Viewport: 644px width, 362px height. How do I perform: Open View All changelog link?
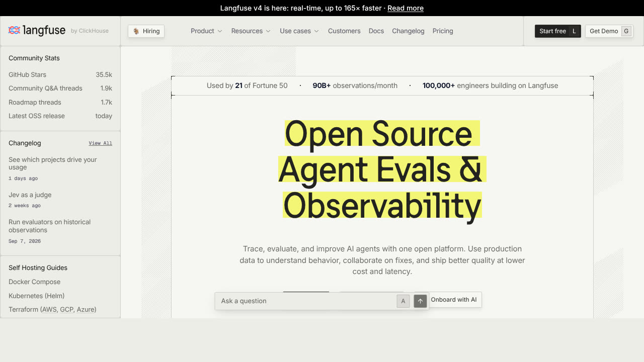[x=101, y=143]
